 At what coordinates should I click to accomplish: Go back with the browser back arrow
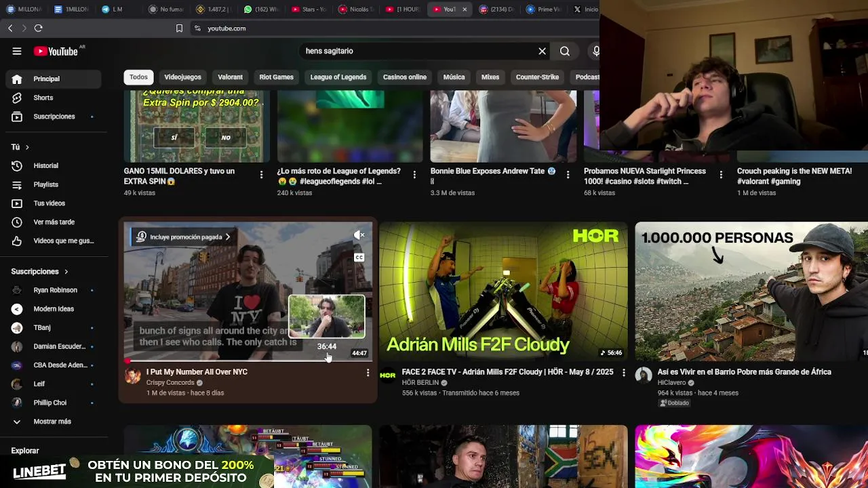(x=10, y=28)
